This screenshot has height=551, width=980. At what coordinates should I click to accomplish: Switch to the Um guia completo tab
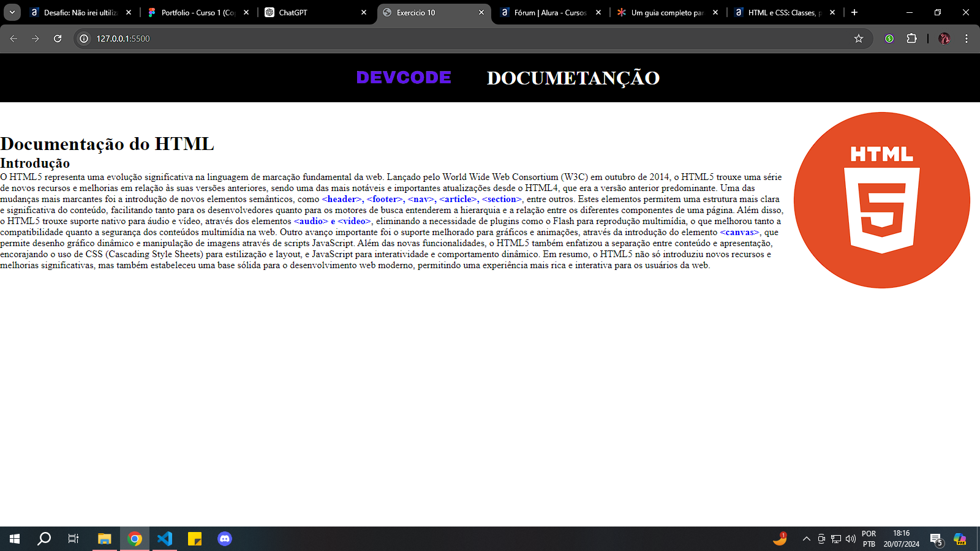667,12
